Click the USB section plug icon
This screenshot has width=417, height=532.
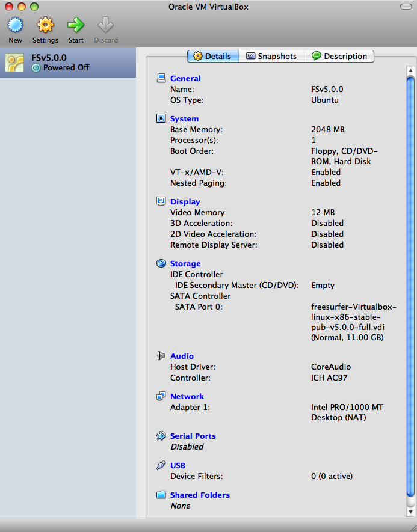click(x=161, y=465)
